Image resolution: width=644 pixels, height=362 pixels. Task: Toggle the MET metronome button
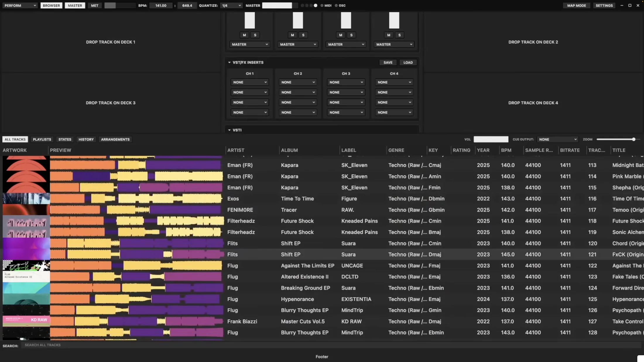pyautogui.click(x=95, y=6)
